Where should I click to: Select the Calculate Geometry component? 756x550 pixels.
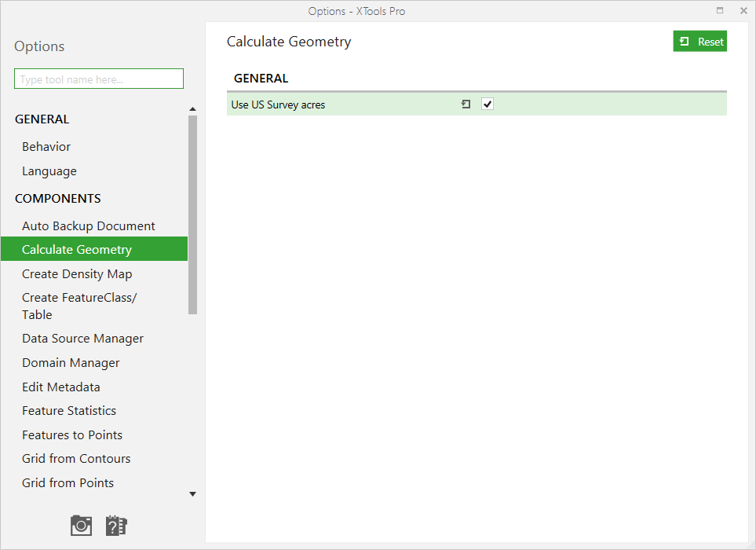pos(94,249)
